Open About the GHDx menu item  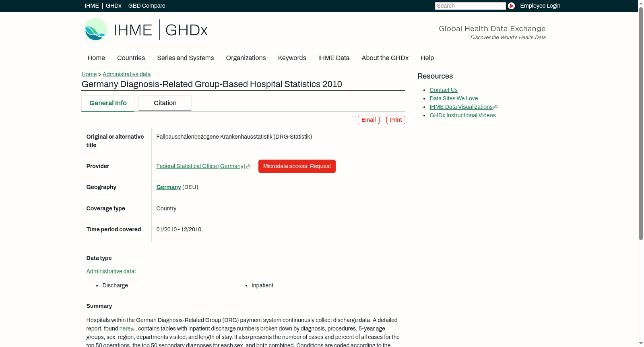(385, 58)
